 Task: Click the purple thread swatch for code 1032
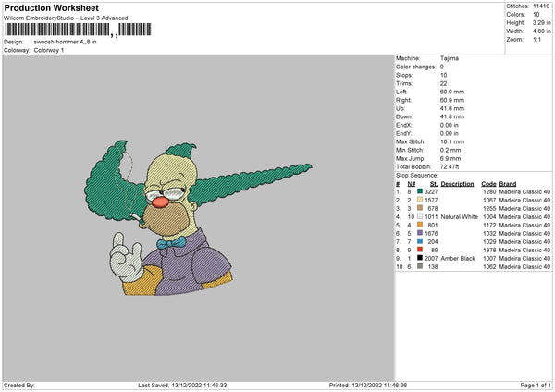(x=420, y=233)
